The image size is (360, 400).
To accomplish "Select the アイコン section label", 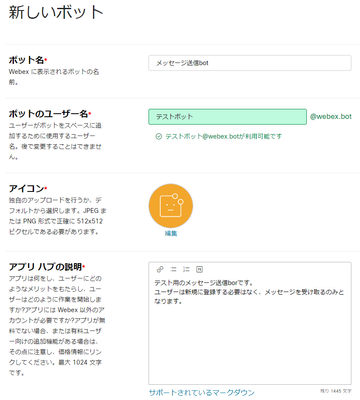I will click(26, 189).
